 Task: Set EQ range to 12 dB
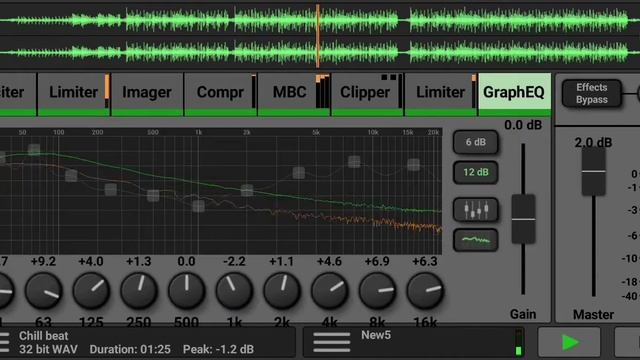tap(476, 172)
